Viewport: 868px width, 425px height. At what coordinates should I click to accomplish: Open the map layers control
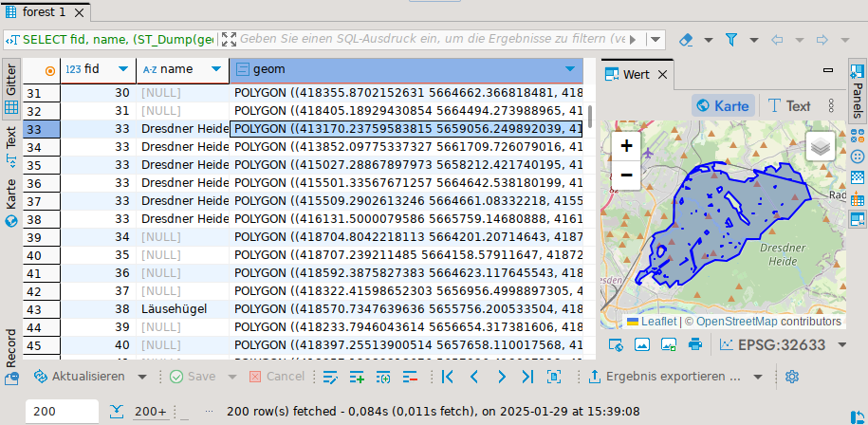(820, 147)
